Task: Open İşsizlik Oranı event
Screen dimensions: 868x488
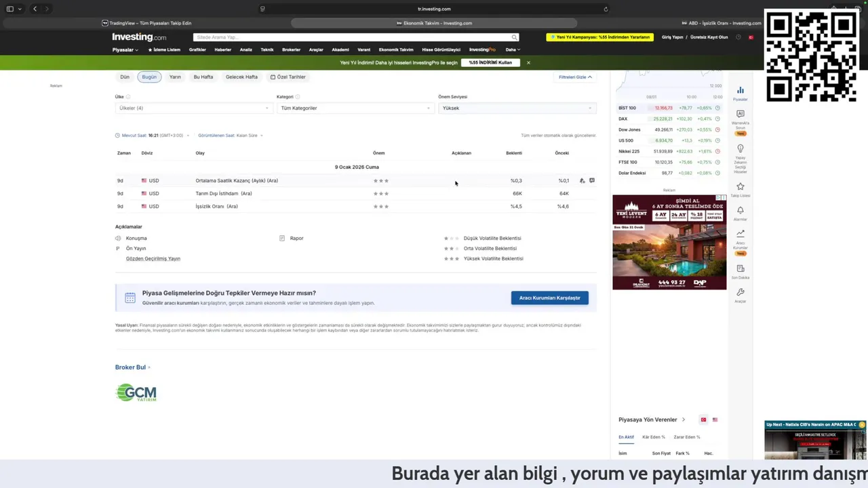Action: pyautogui.click(x=216, y=206)
